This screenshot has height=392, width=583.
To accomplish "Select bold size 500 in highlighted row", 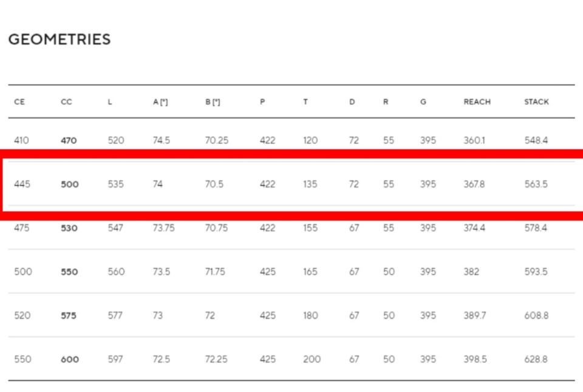I will [x=69, y=184].
